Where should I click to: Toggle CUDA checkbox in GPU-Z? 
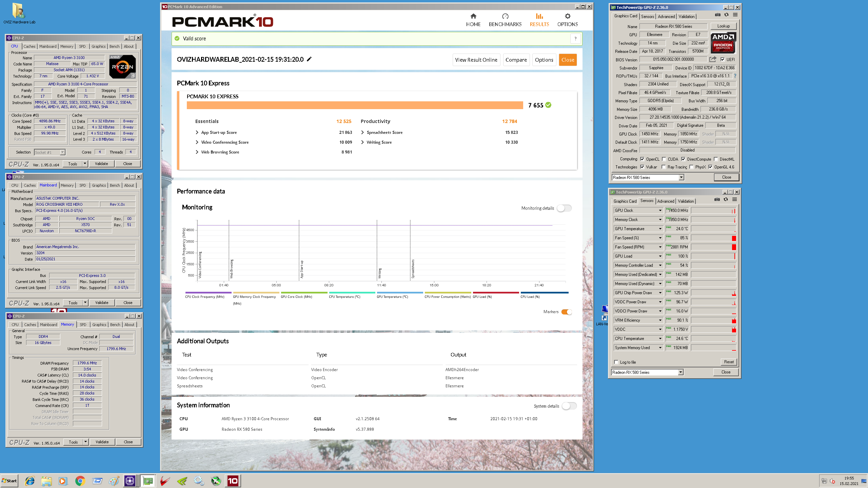664,159
